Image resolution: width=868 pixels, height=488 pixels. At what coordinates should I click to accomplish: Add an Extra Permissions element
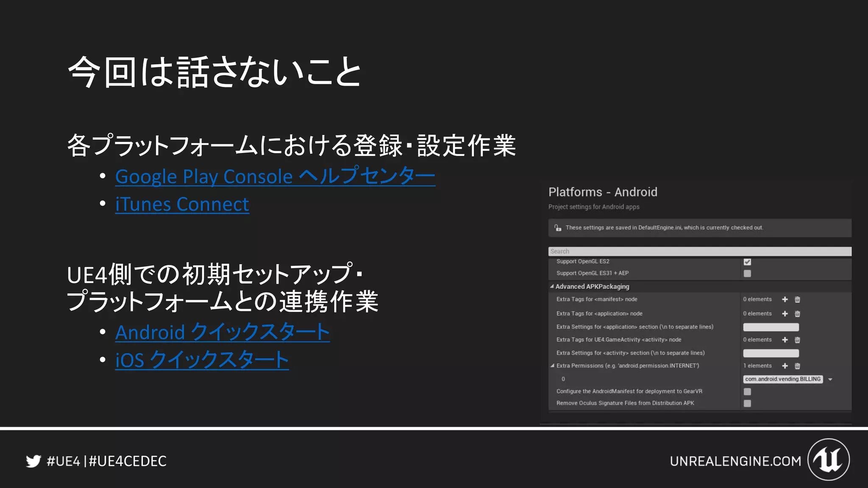(x=785, y=366)
